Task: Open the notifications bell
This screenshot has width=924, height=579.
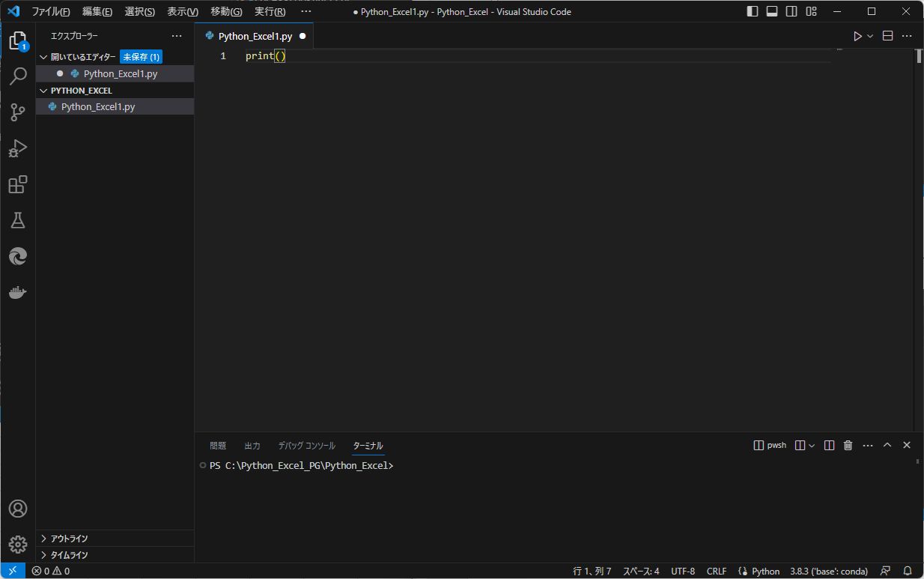Action: click(x=908, y=571)
